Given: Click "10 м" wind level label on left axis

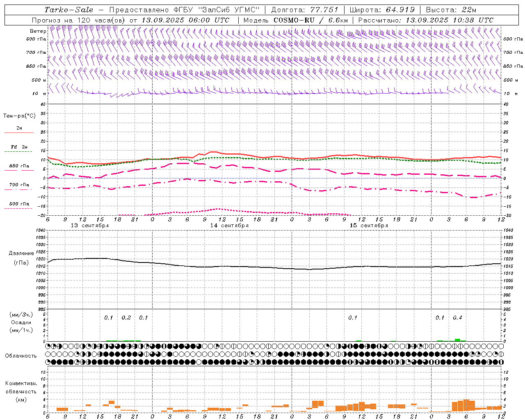Looking at the screenshot, I should [39, 94].
